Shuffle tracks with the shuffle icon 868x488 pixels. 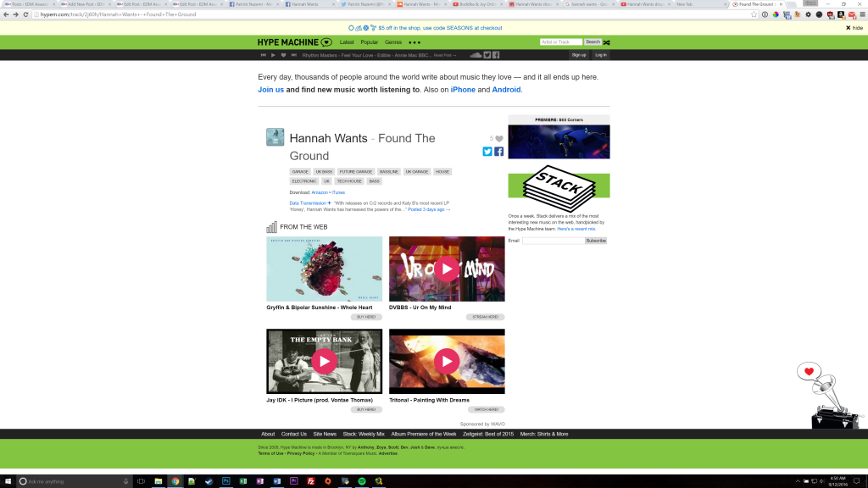607,42
